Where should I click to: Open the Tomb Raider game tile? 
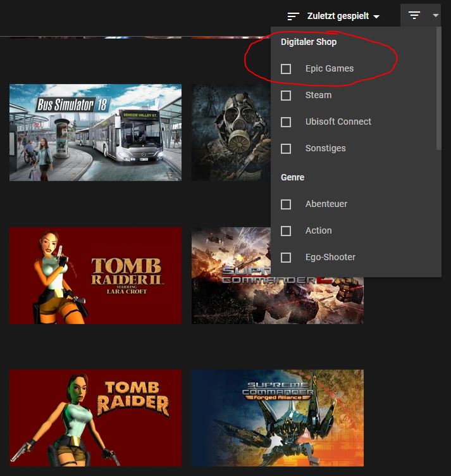point(96,418)
